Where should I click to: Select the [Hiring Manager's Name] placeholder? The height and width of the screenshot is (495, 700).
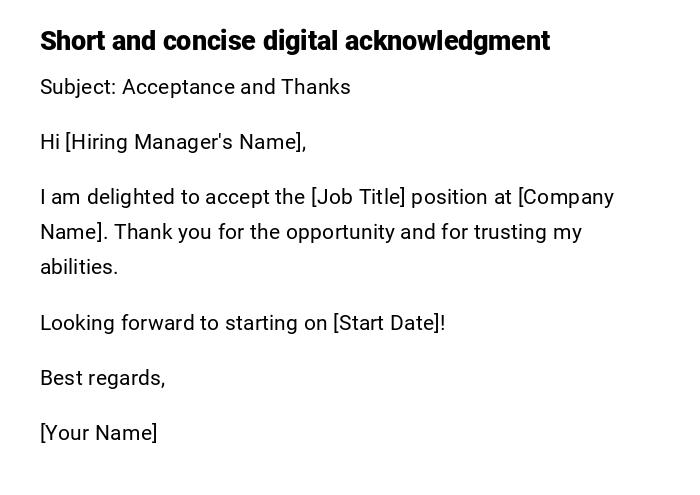[x=186, y=142]
